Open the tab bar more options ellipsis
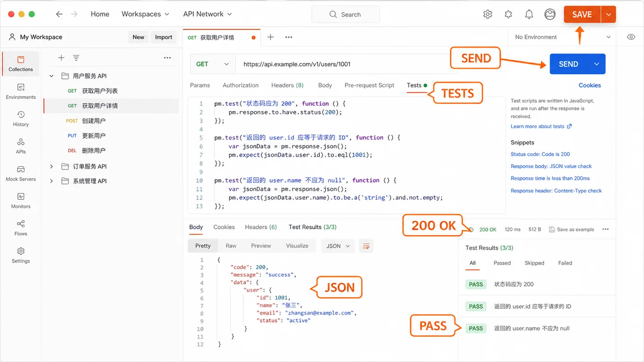 [288, 37]
